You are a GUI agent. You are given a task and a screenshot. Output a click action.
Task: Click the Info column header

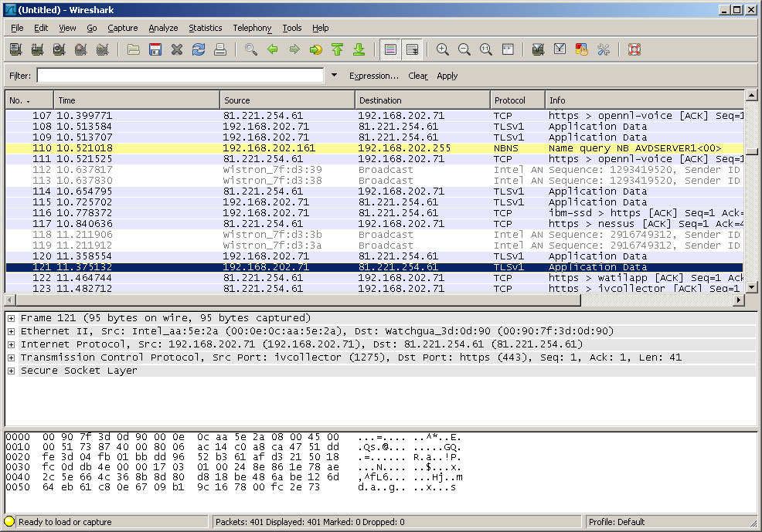click(645, 100)
